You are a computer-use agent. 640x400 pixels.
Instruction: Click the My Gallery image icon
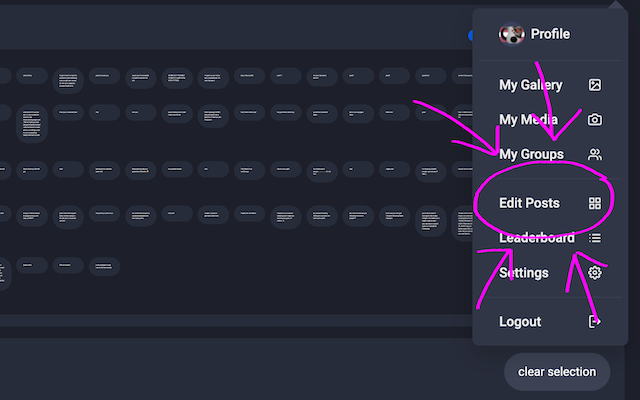pos(595,86)
